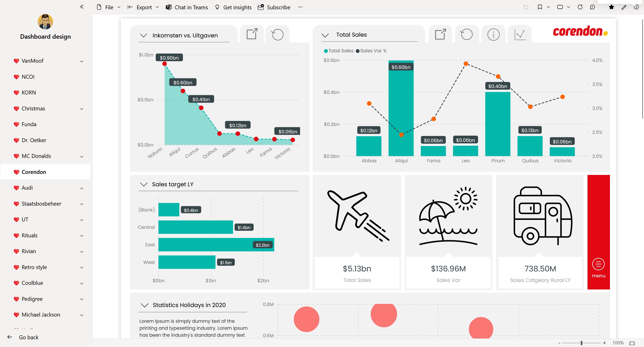Click the comments icon in top toolbar
This screenshot has width=644, height=347.
[592, 7]
